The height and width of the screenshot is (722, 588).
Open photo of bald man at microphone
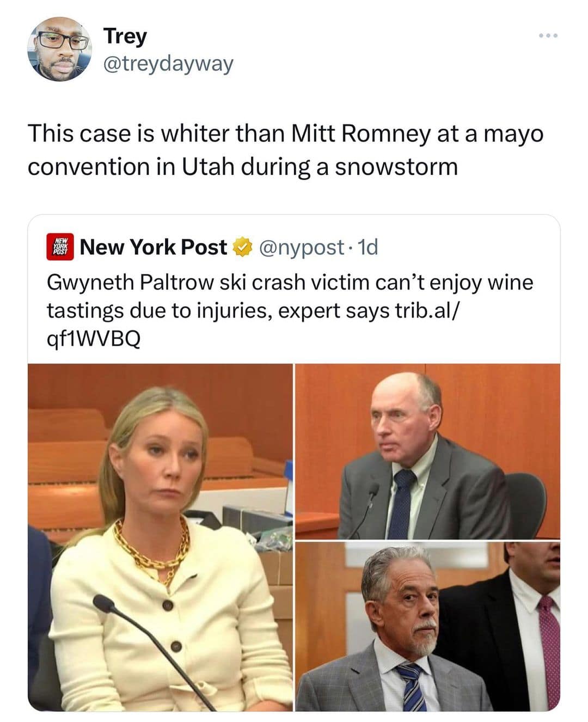(x=428, y=451)
